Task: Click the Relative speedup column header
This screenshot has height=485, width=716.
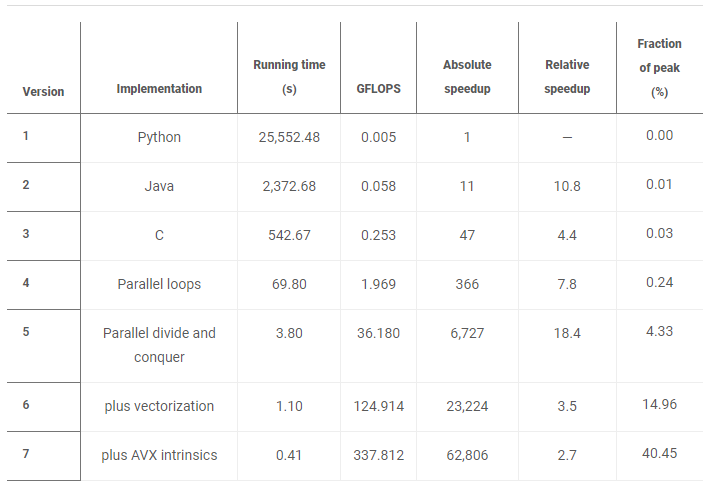Action: (x=567, y=77)
